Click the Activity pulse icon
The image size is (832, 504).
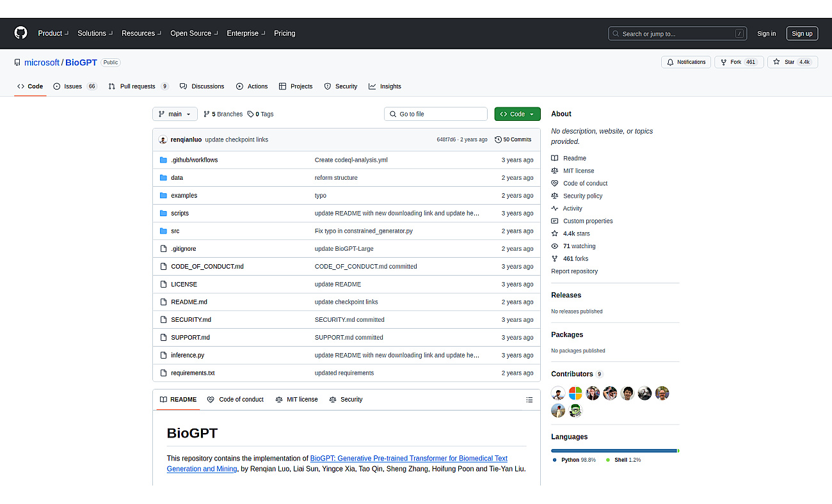[555, 209]
